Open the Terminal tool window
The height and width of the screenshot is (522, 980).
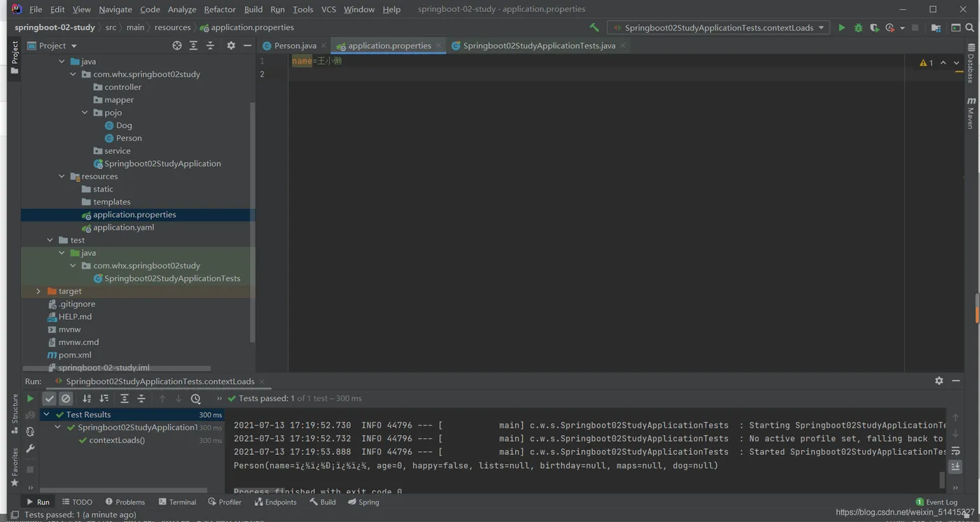(178, 502)
